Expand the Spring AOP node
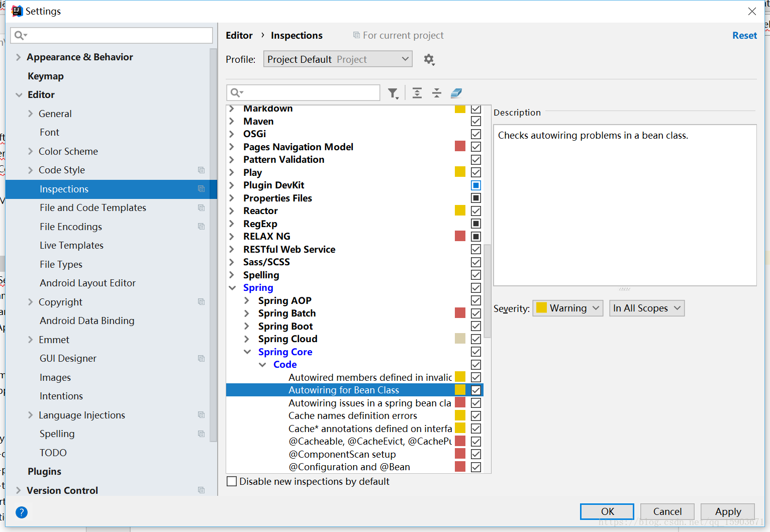This screenshot has width=770, height=532. point(247,300)
